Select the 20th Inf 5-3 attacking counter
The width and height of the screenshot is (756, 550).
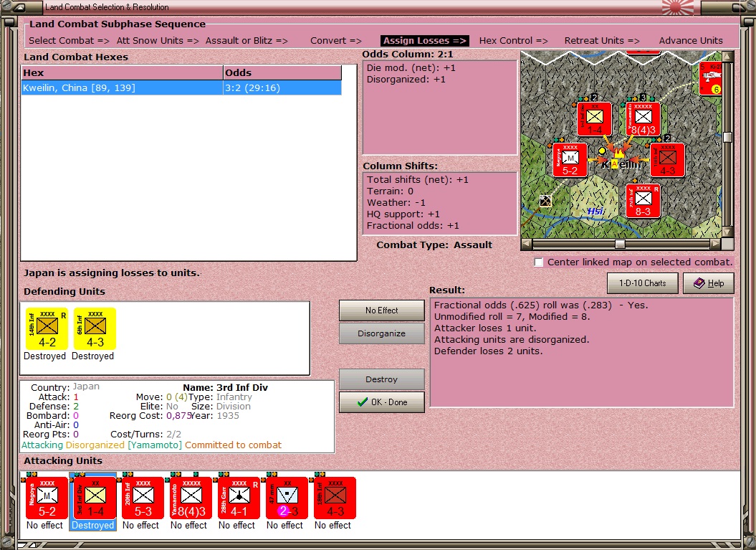[143, 498]
